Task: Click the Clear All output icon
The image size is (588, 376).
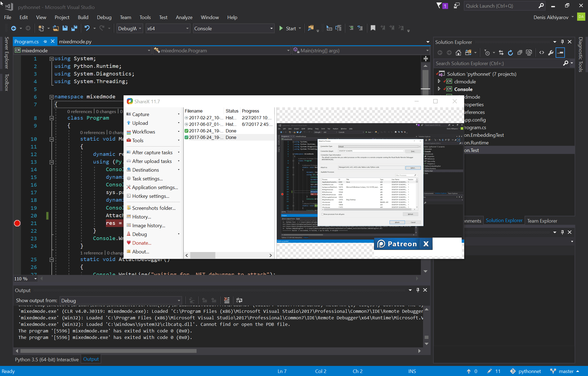Action: [x=226, y=300]
